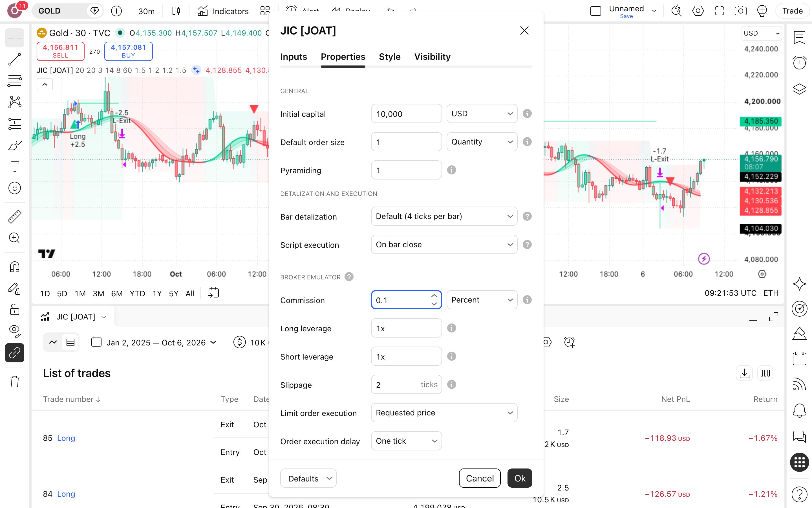Toggle hide all drawings eye icon

[x=14, y=330]
